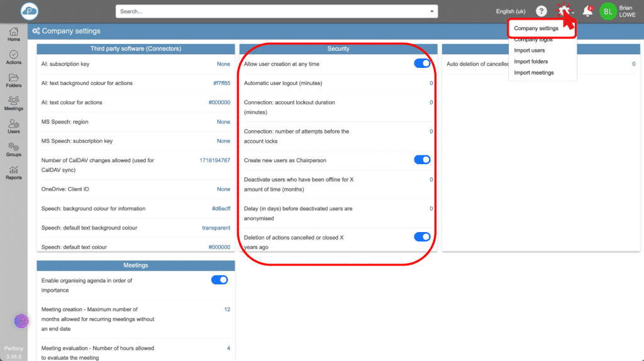
Task: Toggle organising agenda in order of importance
Action: [219, 280]
